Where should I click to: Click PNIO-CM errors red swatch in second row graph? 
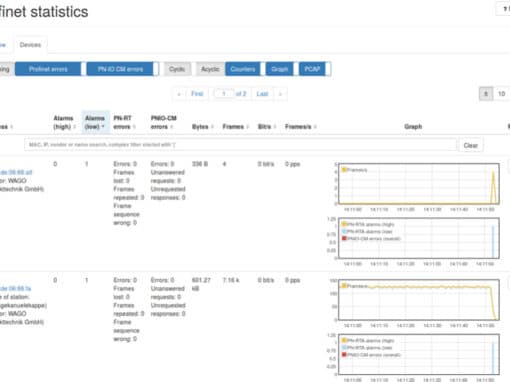point(344,355)
